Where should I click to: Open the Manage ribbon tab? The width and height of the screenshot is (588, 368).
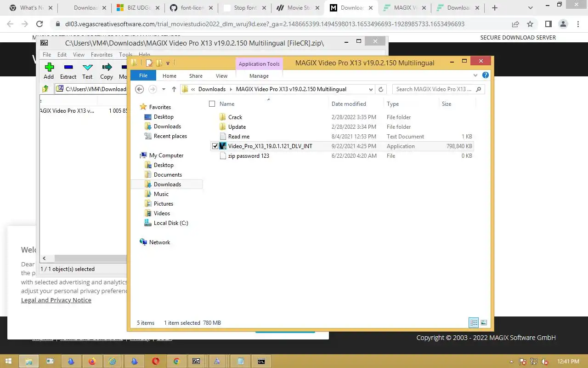tap(259, 75)
